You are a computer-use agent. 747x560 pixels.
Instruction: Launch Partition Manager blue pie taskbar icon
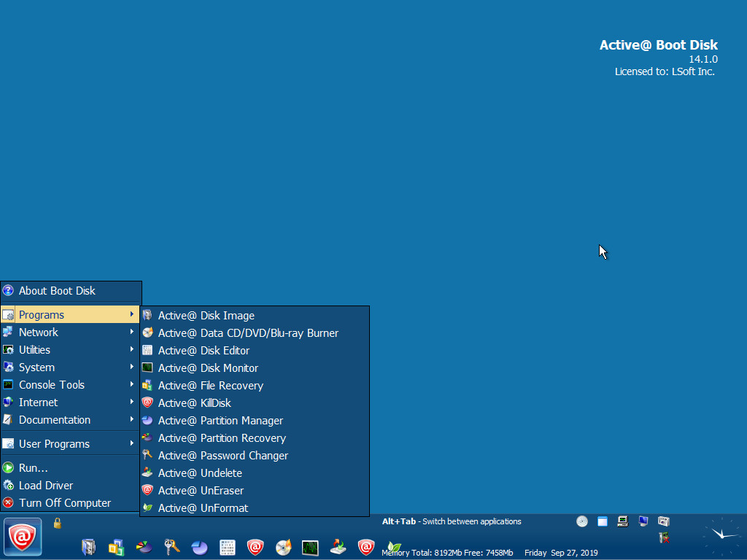(199, 547)
